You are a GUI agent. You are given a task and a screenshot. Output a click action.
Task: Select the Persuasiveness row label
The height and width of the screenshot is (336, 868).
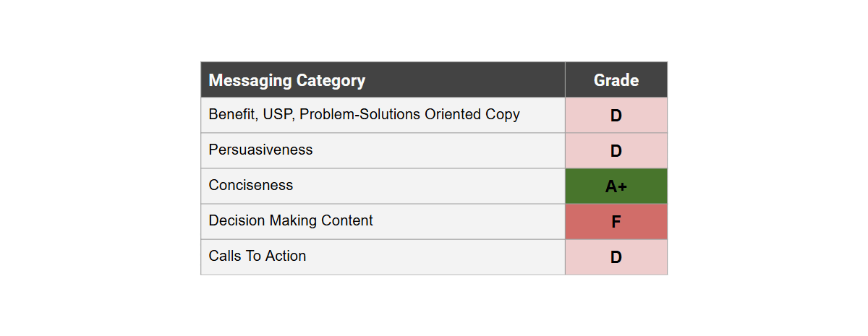point(260,150)
